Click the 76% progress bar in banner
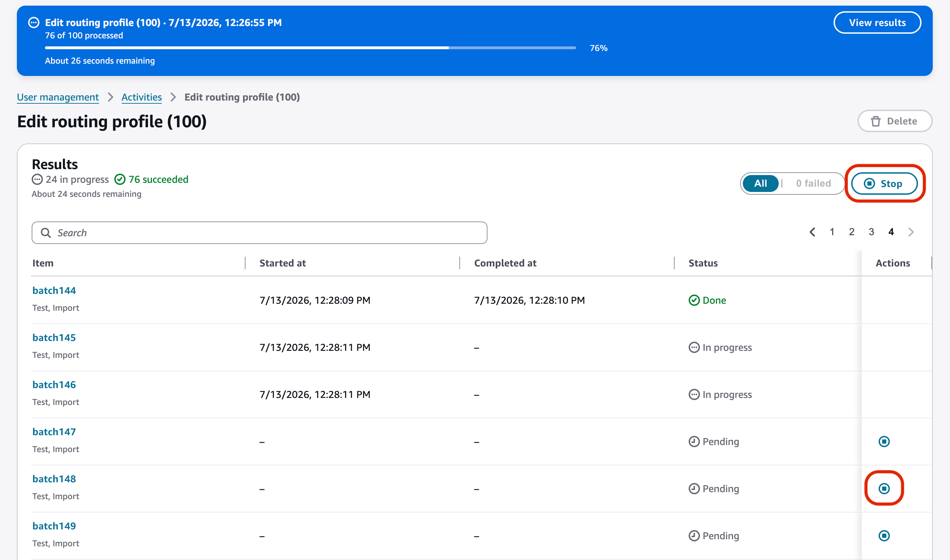 point(311,48)
